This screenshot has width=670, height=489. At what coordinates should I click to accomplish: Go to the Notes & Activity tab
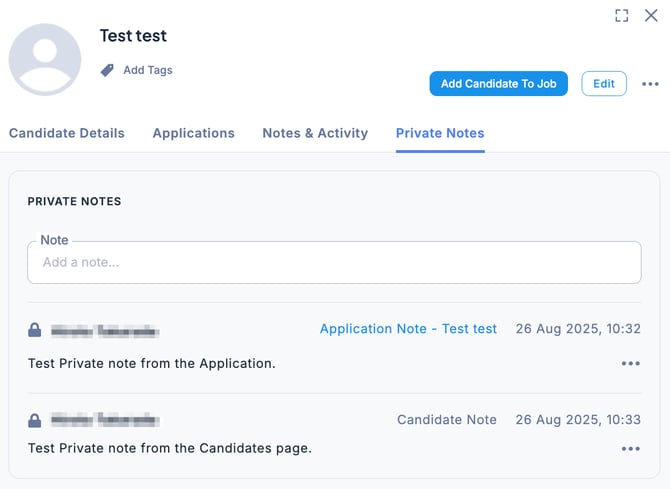coord(315,133)
